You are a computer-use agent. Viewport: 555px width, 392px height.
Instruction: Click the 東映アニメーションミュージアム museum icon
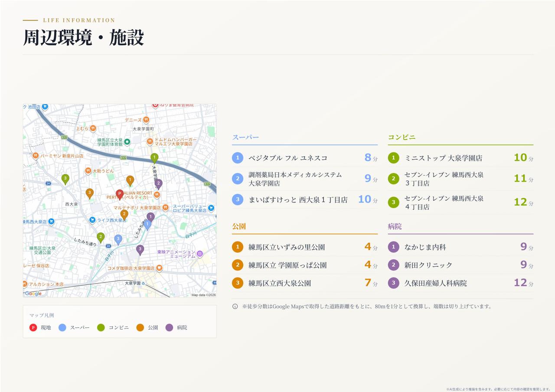pyautogui.click(x=199, y=254)
